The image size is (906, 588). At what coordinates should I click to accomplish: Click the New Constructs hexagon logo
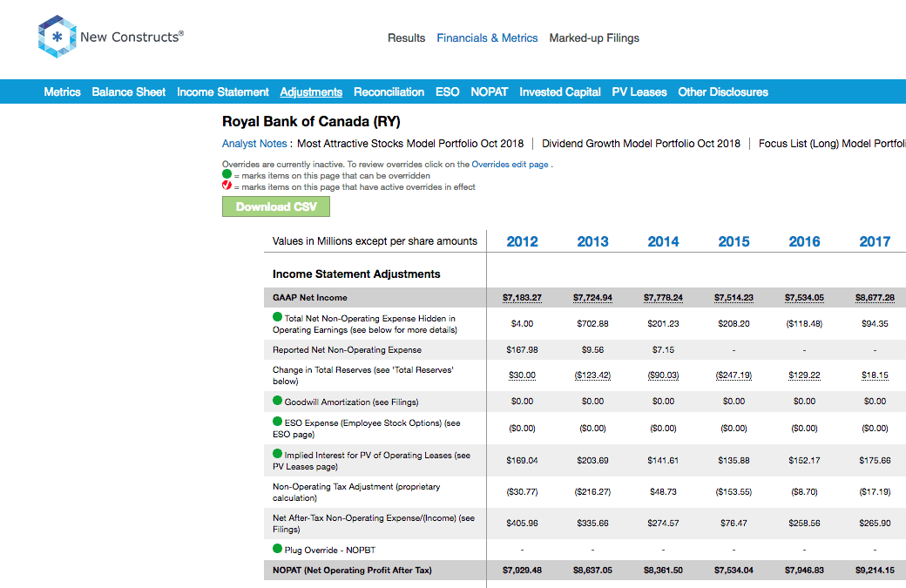pos(57,37)
